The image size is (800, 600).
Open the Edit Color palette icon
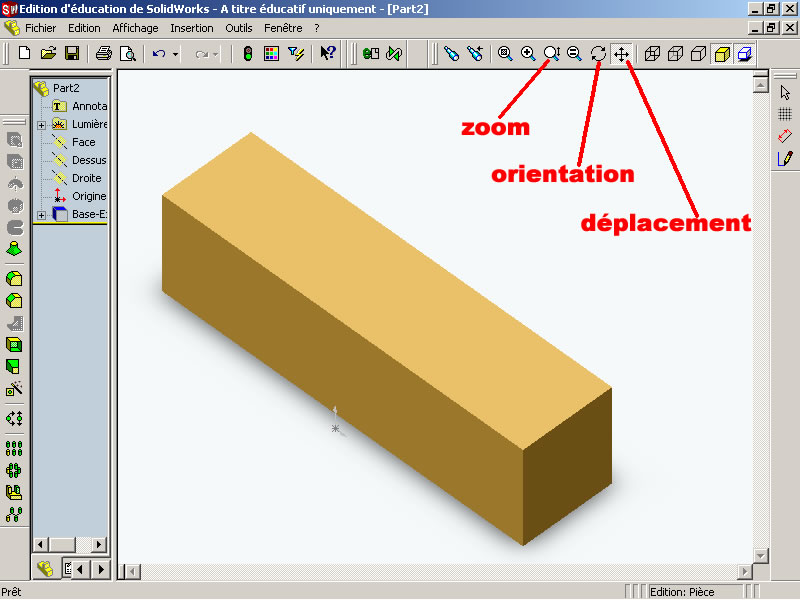[x=271, y=54]
